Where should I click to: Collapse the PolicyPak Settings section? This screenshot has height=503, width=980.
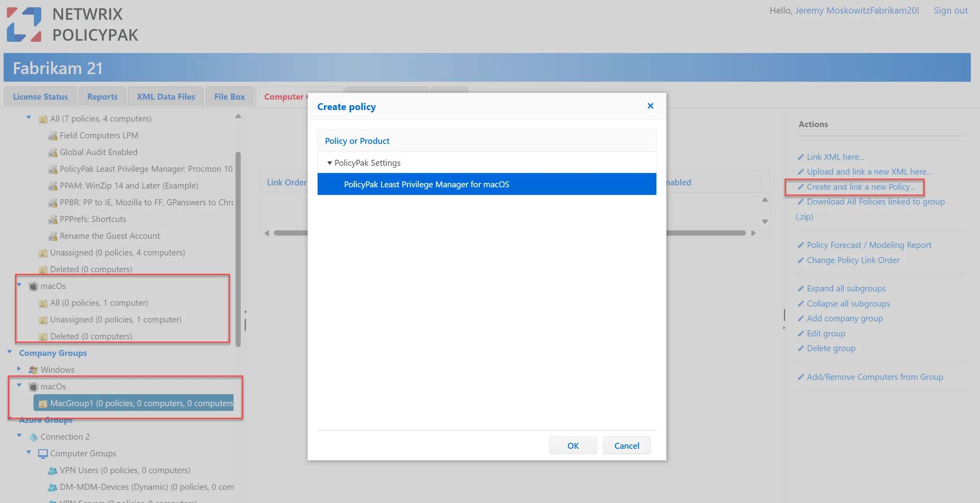330,163
